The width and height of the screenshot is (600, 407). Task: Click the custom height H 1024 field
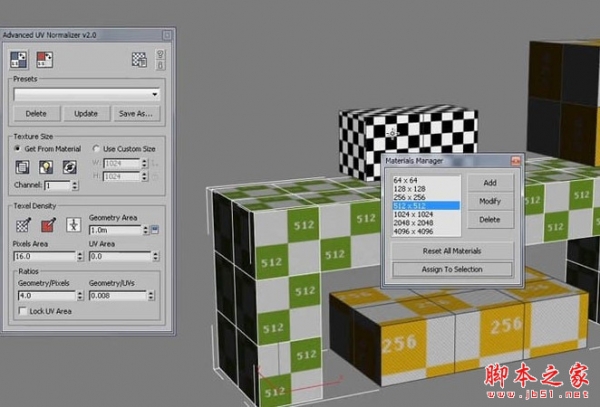[x=122, y=176]
